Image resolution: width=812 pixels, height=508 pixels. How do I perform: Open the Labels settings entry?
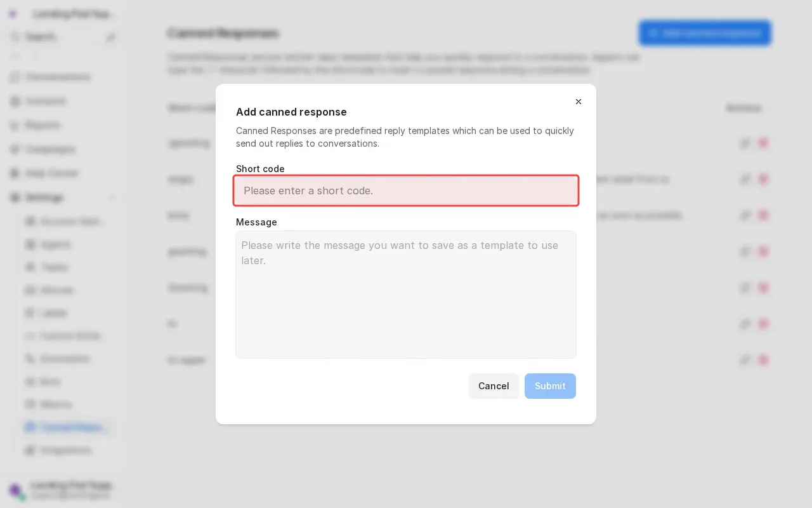pos(53,313)
